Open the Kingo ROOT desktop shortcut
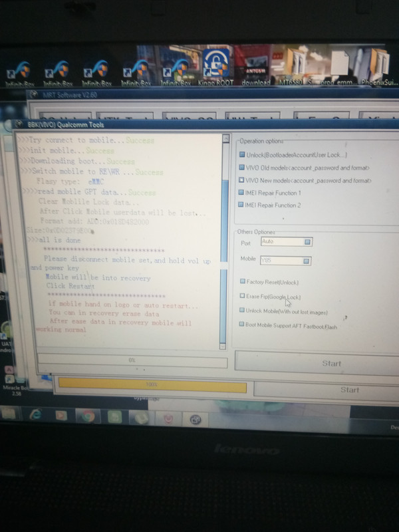Image resolution: width=399 pixels, height=532 pixels. (x=215, y=67)
